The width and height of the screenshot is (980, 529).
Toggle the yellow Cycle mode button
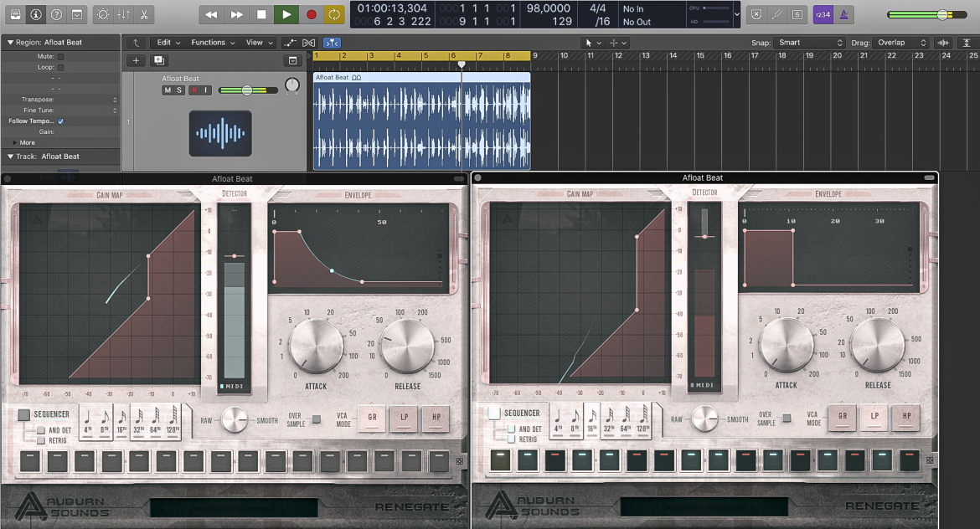coord(334,14)
